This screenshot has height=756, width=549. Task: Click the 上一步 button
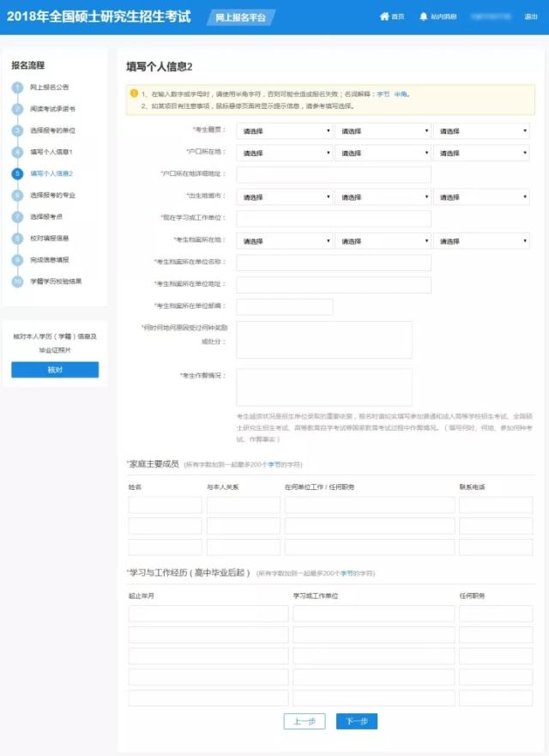(304, 721)
